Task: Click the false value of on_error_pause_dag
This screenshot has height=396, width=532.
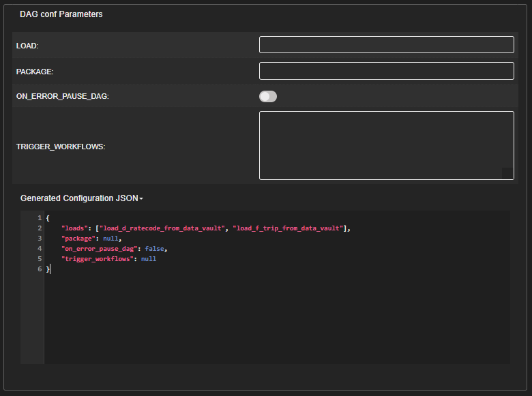Action: 154,249
